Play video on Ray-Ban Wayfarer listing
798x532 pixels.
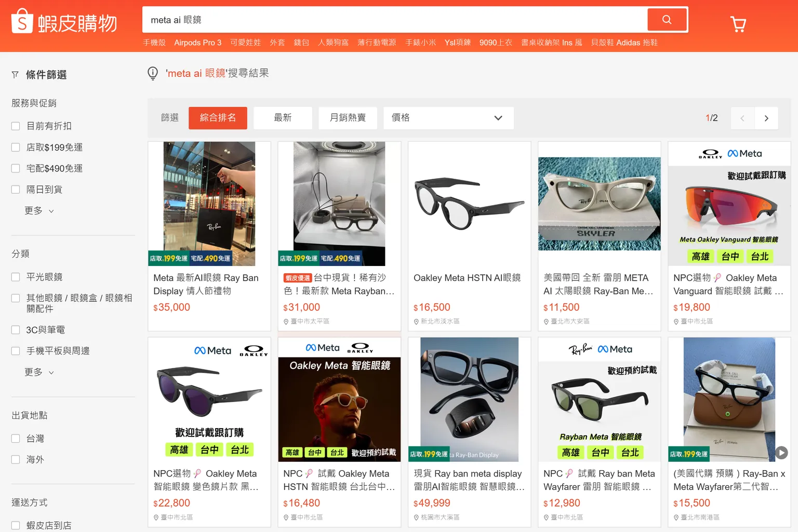(x=781, y=453)
